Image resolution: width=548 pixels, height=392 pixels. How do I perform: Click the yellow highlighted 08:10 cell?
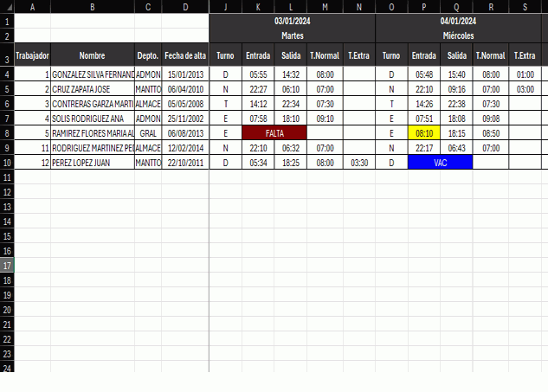click(424, 133)
